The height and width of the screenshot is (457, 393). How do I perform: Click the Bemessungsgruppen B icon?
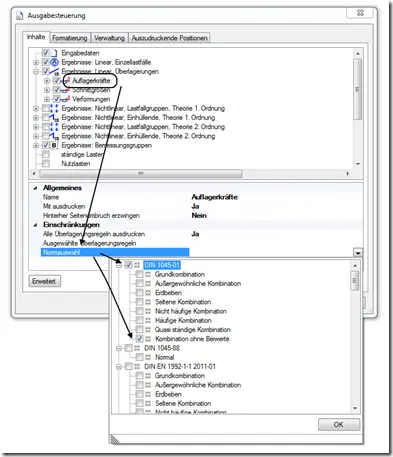tap(54, 145)
